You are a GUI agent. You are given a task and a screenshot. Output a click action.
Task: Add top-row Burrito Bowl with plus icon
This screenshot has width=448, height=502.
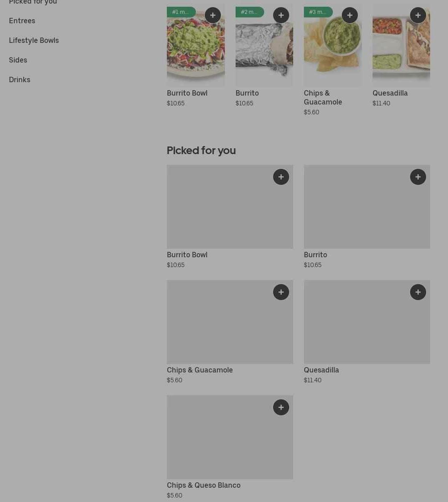[x=213, y=15]
